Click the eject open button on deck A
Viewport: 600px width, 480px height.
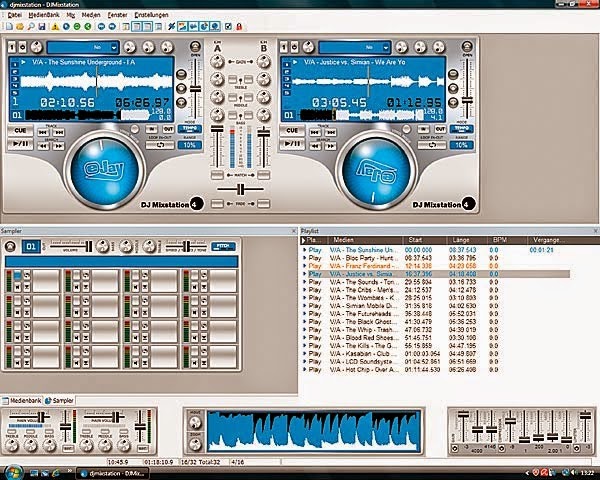click(x=196, y=47)
